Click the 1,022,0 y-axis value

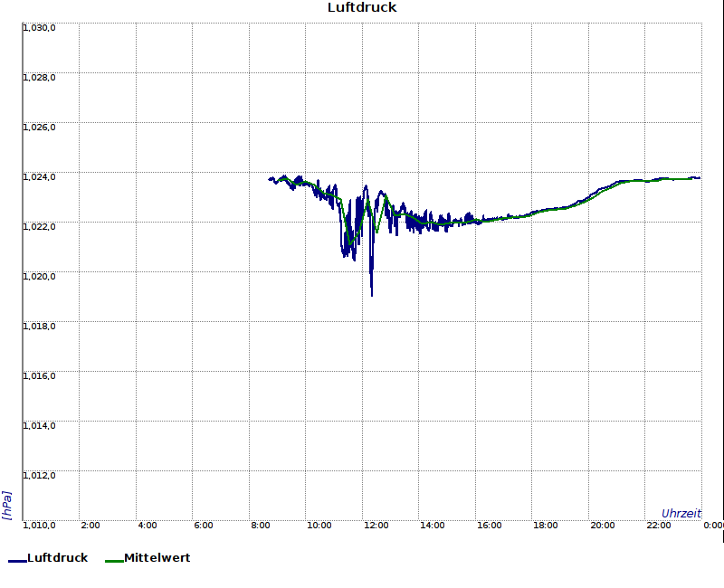click(x=39, y=227)
